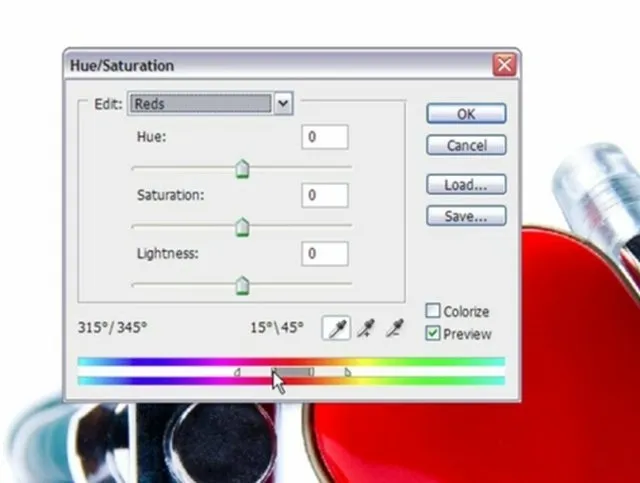Uncheck the Preview checkbox
Viewport: 640px width, 483px height.
pos(433,333)
